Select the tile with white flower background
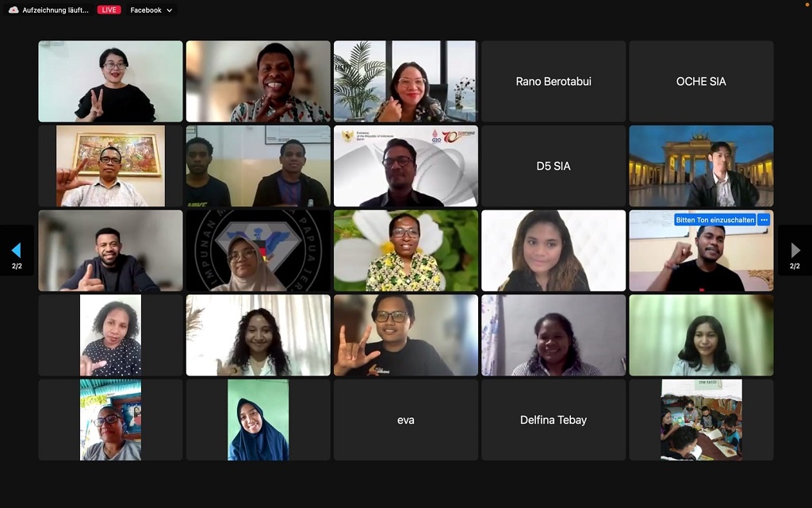This screenshot has height=508, width=812. [405, 250]
